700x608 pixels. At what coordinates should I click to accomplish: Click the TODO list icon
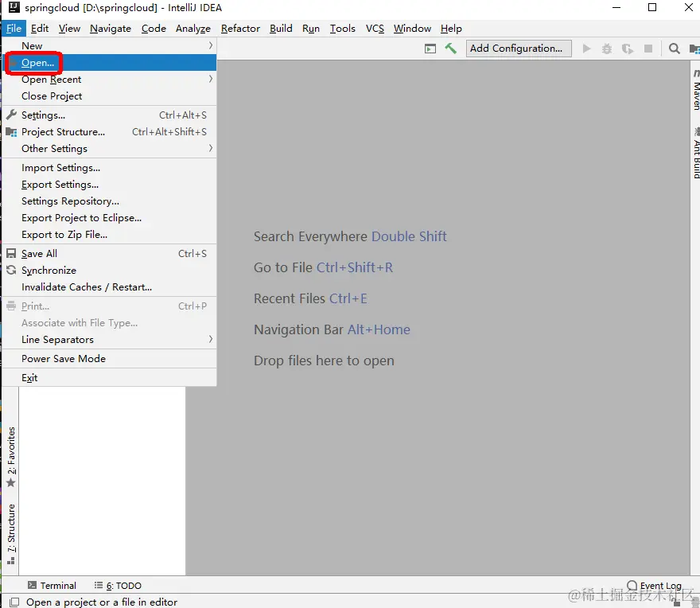pos(98,585)
